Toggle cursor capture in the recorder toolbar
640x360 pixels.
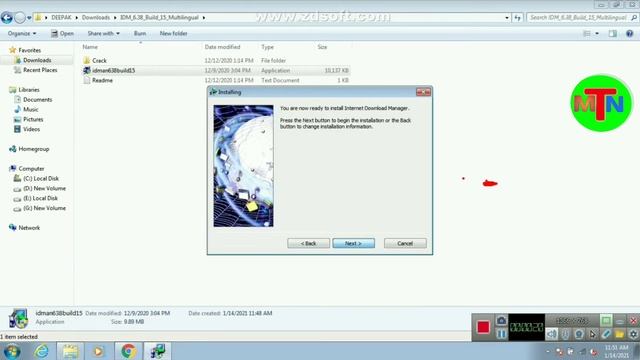tap(593, 334)
